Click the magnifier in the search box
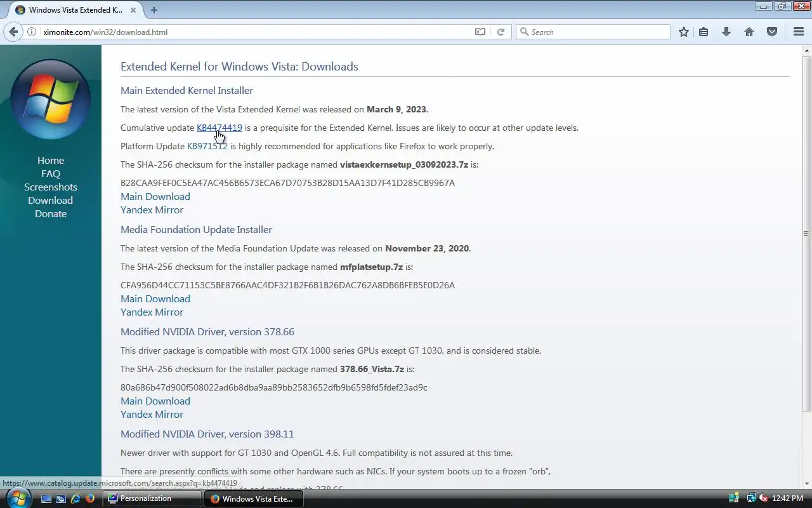The width and height of the screenshot is (812, 508). coord(524,32)
